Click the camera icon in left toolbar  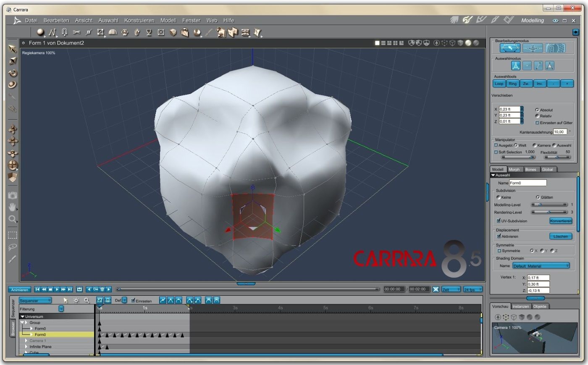[x=13, y=195]
